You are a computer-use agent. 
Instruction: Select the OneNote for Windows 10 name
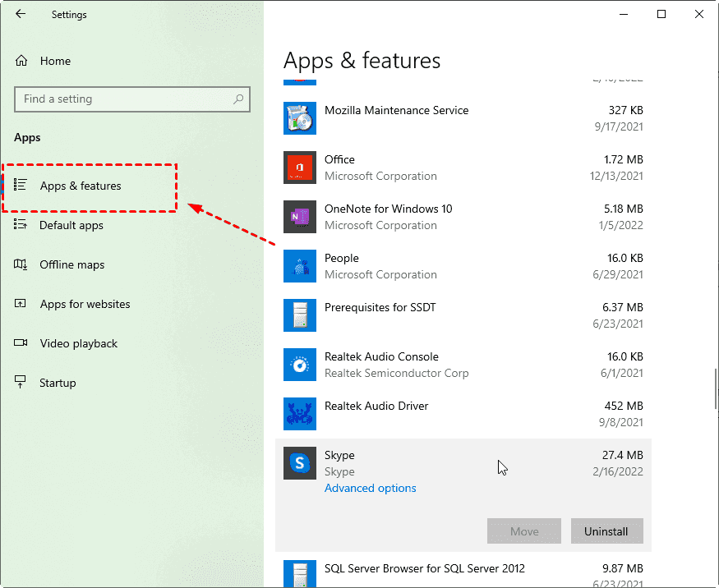click(389, 209)
